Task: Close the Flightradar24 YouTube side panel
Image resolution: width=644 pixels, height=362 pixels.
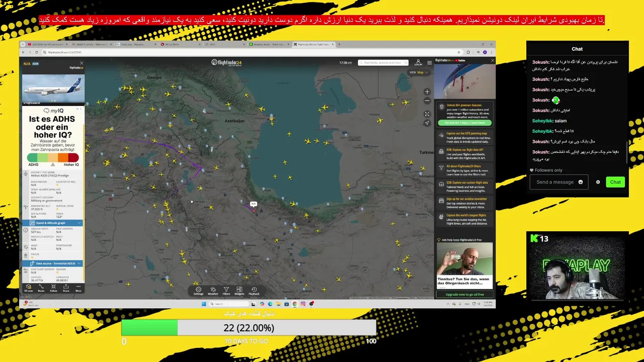Action: coord(492,60)
